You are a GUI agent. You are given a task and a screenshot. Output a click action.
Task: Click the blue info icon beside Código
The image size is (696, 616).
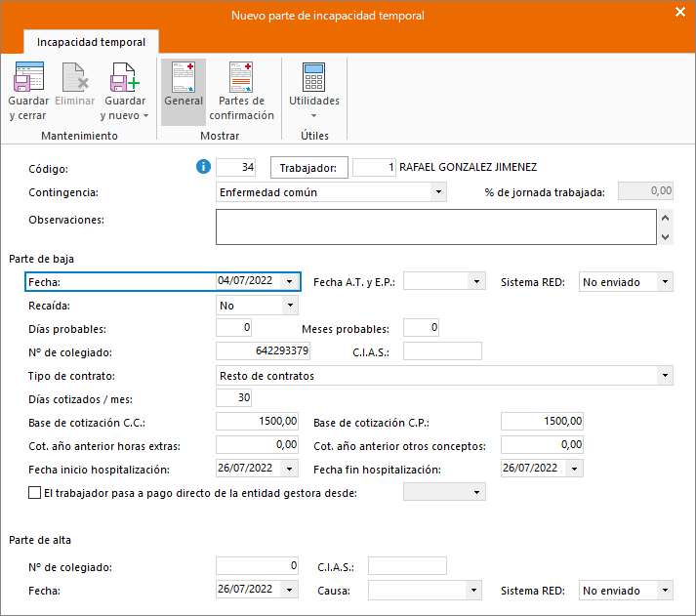(204, 168)
